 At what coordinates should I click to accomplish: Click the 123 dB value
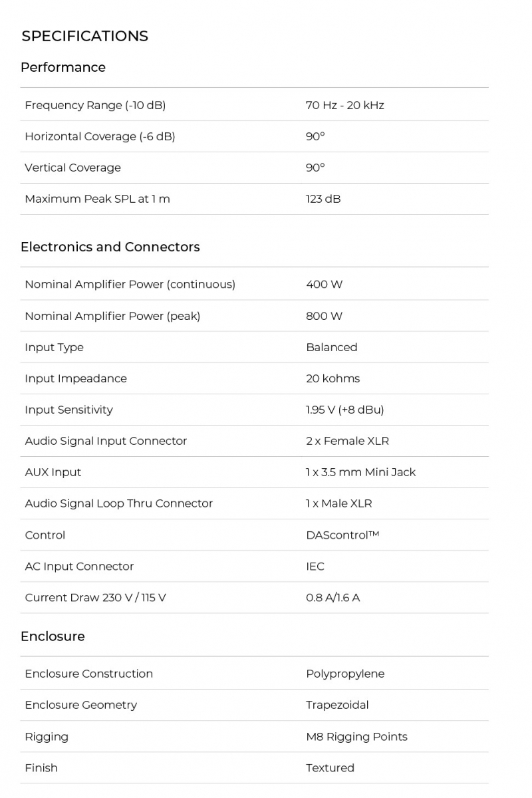[323, 199]
